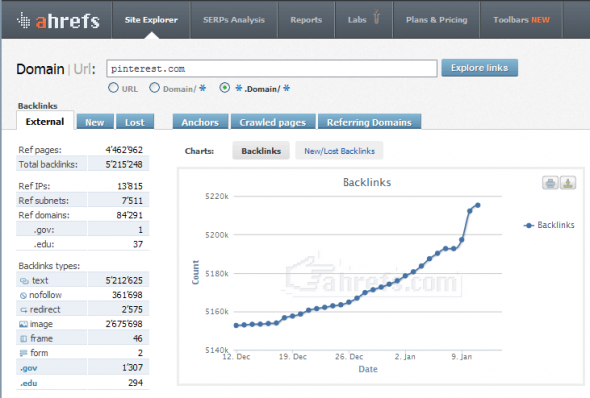This screenshot has height=398, width=590.
Task: Print the Backlinks chart
Action: [550, 183]
